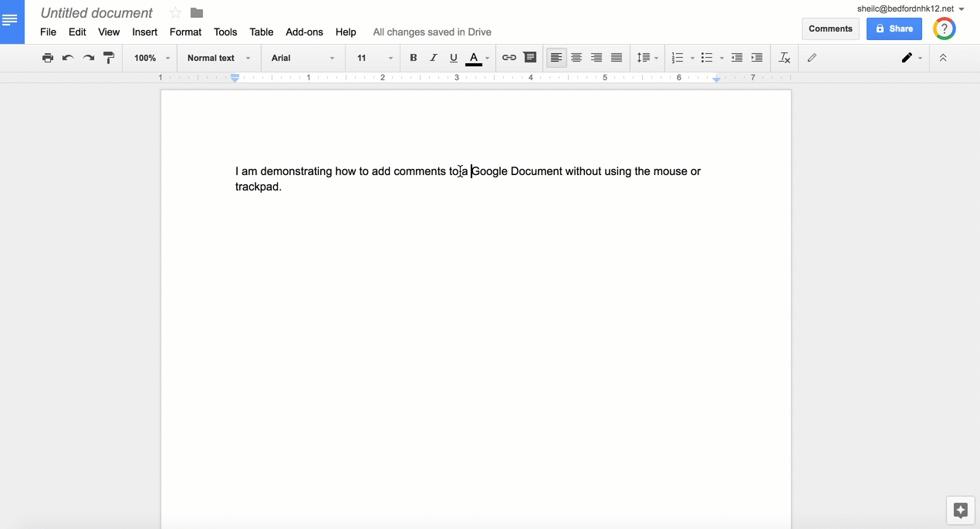Open the Insert menu
This screenshot has height=529, width=980.
[x=144, y=32]
